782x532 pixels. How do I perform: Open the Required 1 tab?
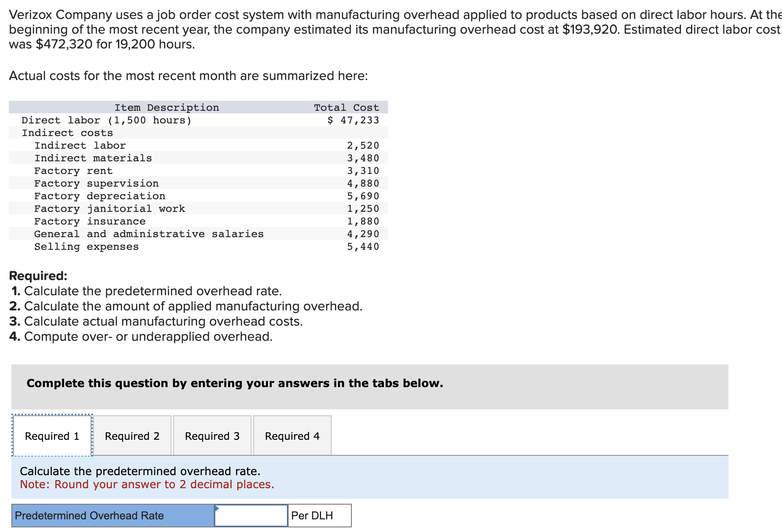52,436
